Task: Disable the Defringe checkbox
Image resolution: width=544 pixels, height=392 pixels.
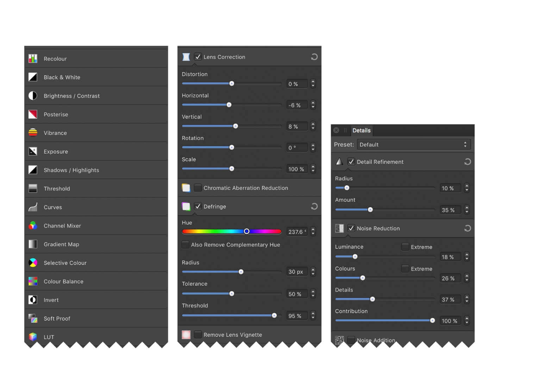Action: click(x=198, y=206)
